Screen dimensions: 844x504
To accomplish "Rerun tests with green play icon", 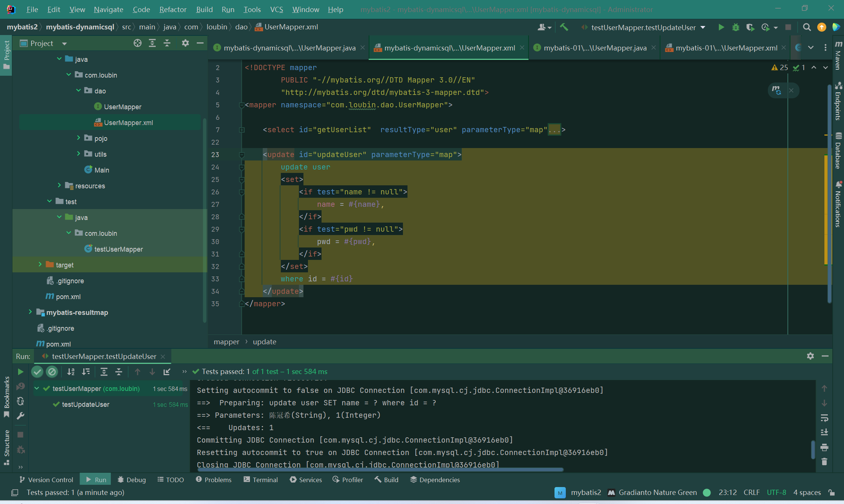I will 20,372.
